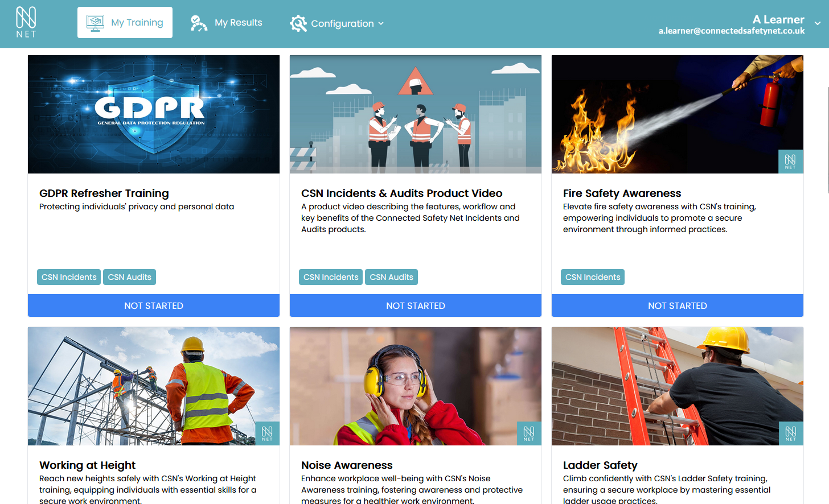The image size is (829, 504).
Task: Click the NET badge on Fire Safety image
Action: [x=790, y=162]
